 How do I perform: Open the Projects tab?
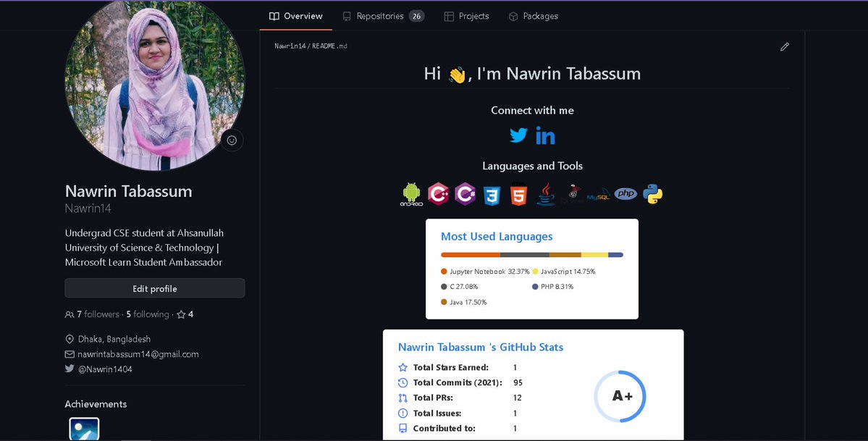click(466, 16)
